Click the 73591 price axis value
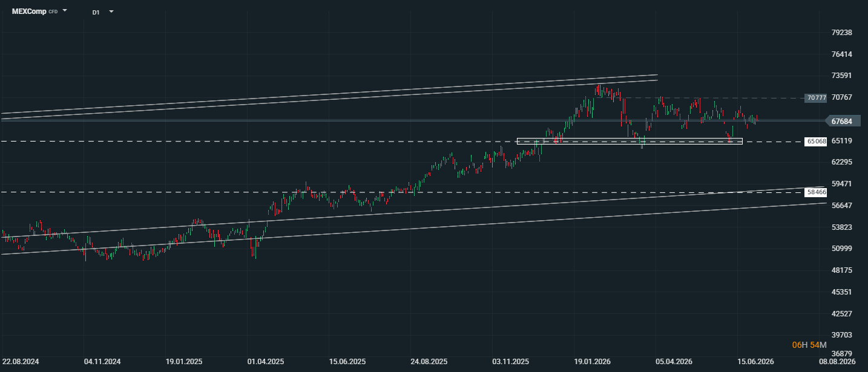 coord(842,76)
